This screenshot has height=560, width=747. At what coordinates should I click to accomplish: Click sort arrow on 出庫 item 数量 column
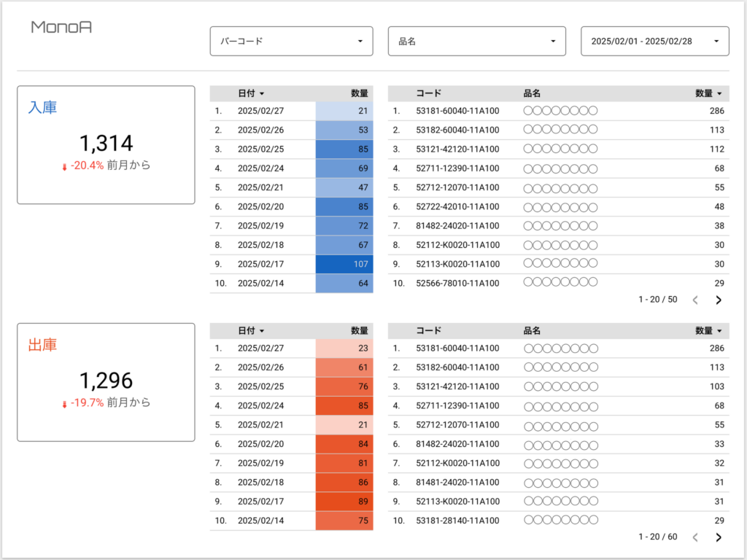pyautogui.click(x=719, y=331)
